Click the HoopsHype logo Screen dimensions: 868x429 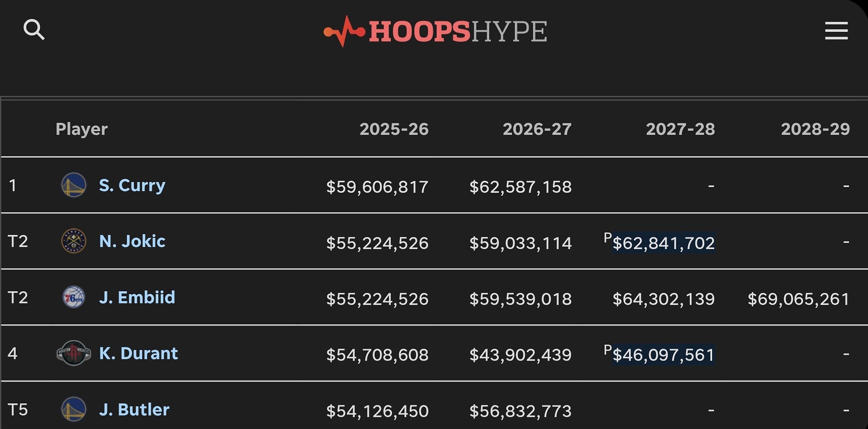pyautogui.click(x=435, y=31)
